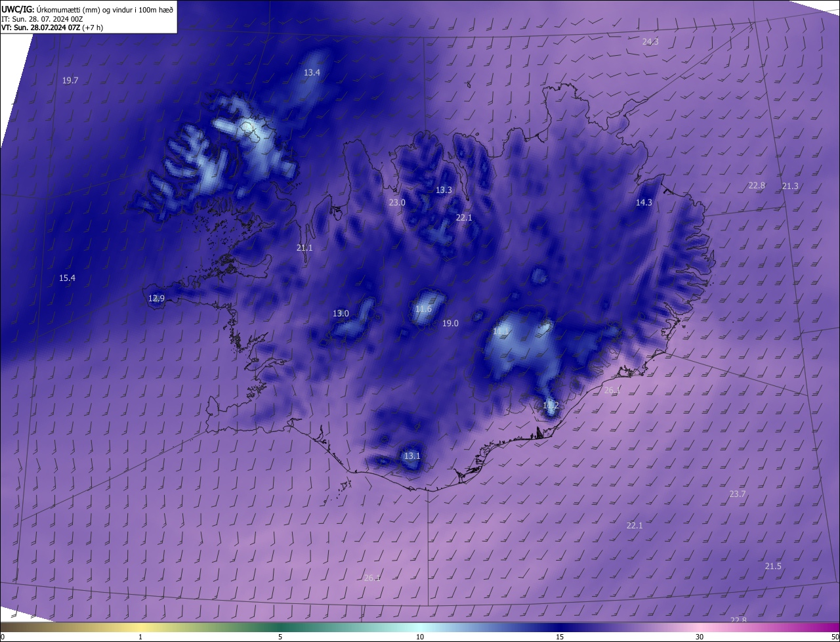The width and height of the screenshot is (840, 642).
Task: Click the colour scale tick label 10
Action: 420,637
